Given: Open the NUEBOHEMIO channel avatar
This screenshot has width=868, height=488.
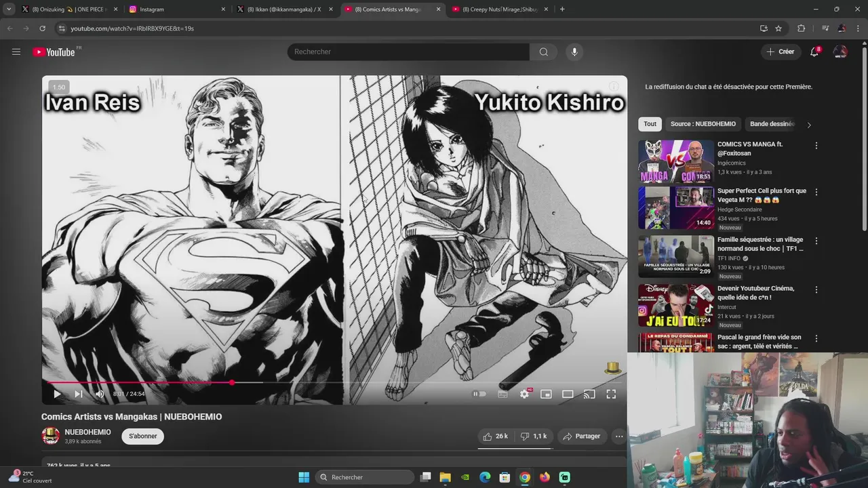Looking at the screenshot, I should coord(51,436).
